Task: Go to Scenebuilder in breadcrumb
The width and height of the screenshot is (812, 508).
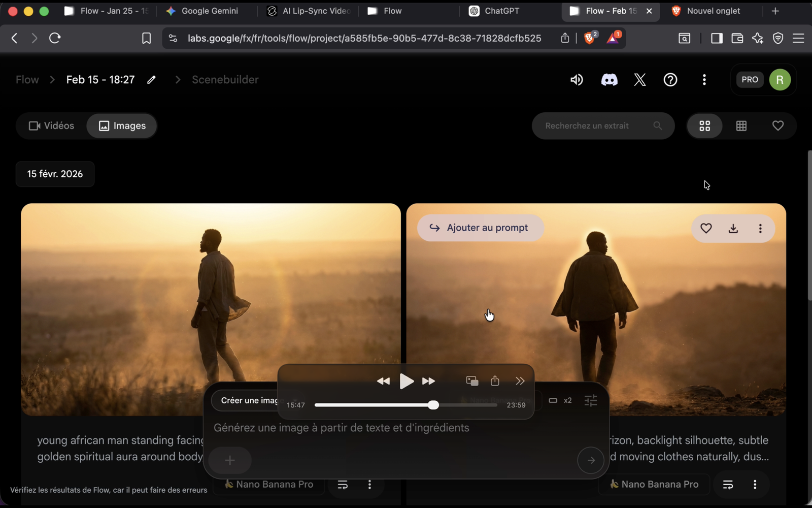Action: pyautogui.click(x=225, y=80)
